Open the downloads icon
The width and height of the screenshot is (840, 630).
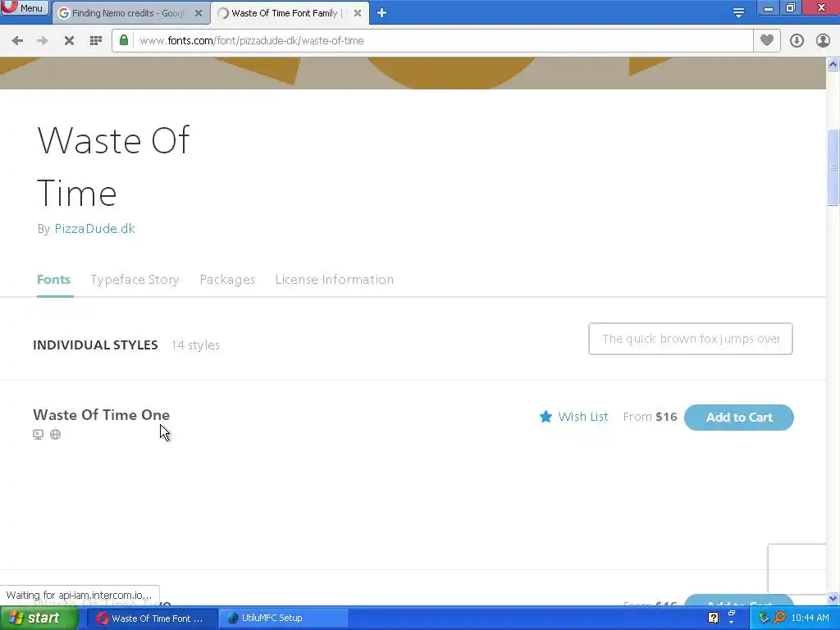797,41
